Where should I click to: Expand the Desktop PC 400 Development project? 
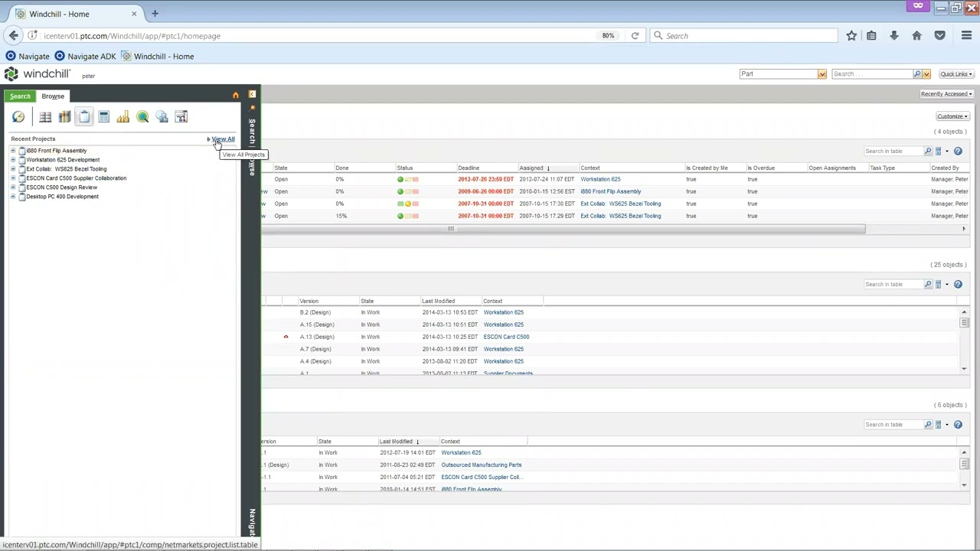(13, 197)
